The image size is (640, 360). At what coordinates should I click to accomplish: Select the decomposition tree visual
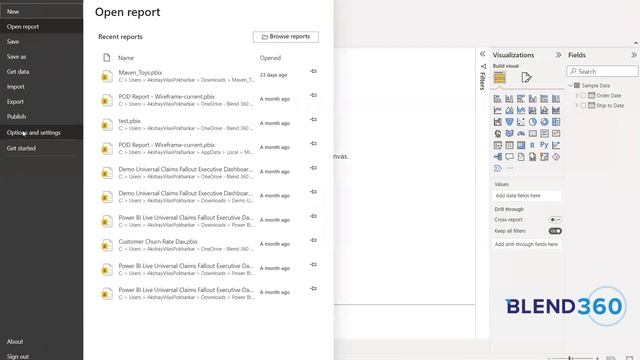click(498, 157)
